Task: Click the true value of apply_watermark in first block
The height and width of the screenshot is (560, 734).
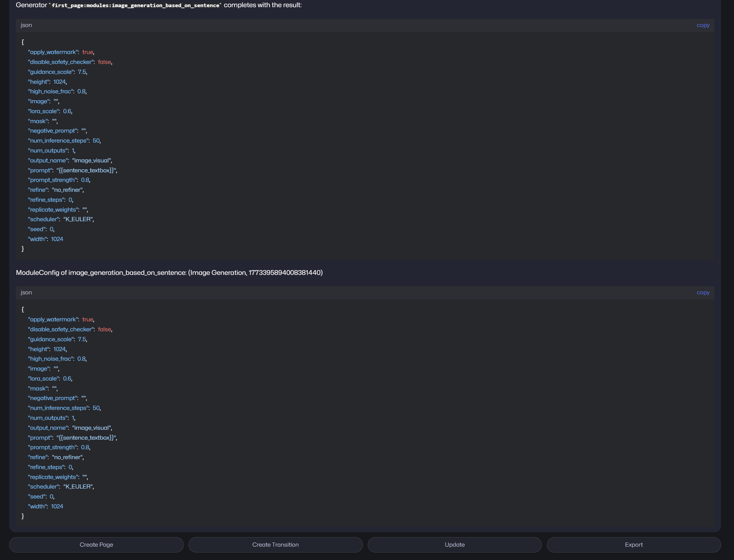Action: (x=88, y=52)
